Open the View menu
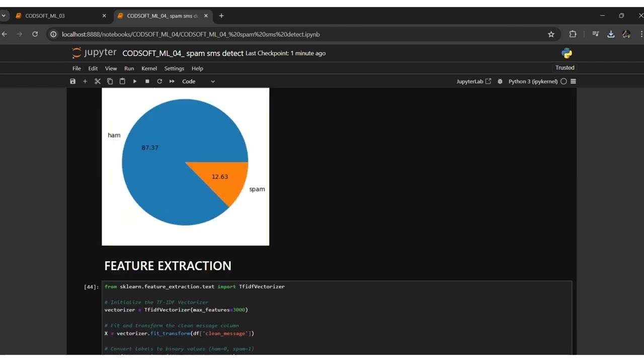 [x=111, y=68]
